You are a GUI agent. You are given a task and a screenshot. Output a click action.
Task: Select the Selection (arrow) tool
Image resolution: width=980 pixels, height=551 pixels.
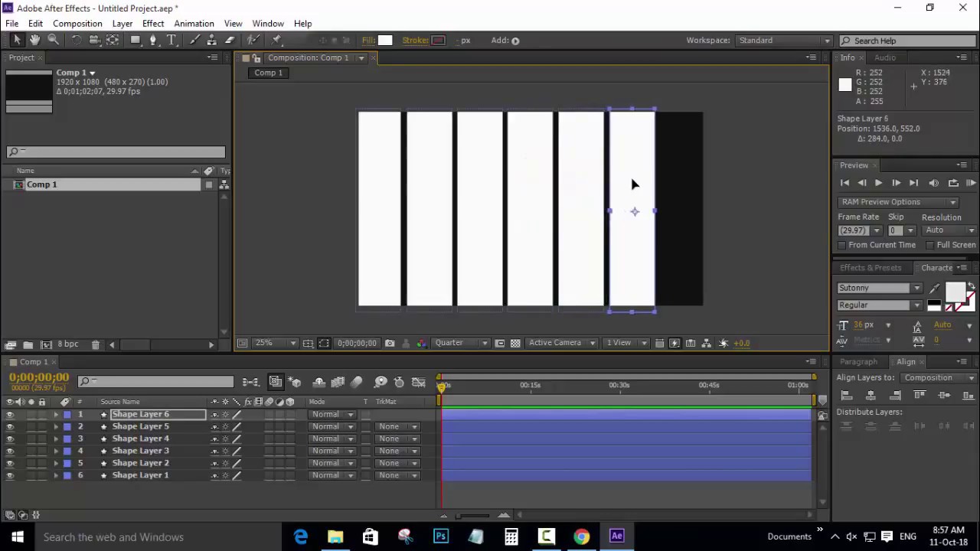17,41
